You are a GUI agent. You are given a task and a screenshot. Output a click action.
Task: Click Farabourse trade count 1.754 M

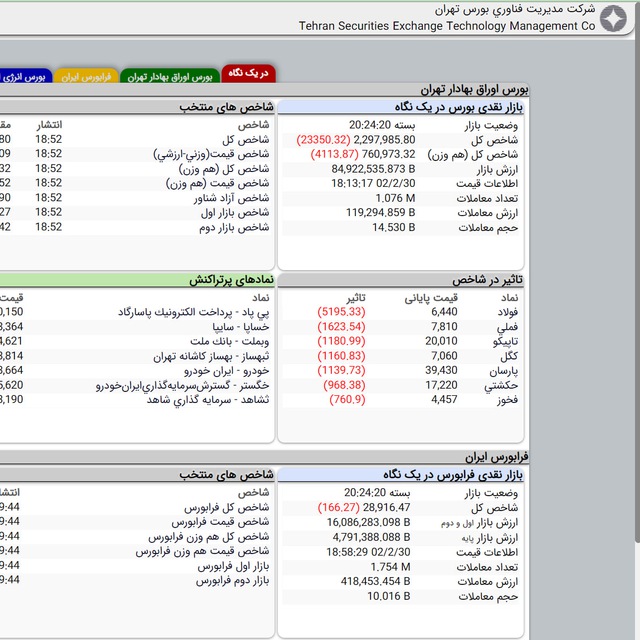tap(390, 567)
